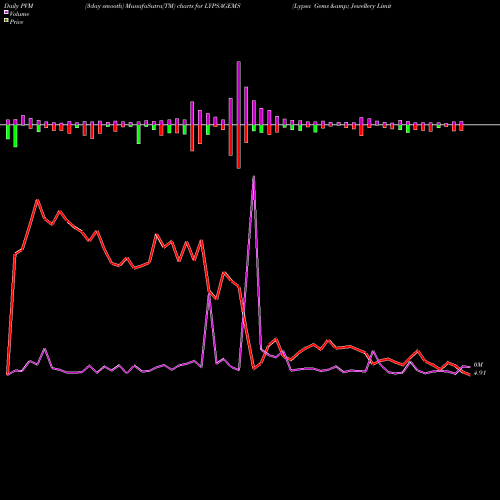Click the highest peak of the magenta volume line

click(x=254, y=177)
